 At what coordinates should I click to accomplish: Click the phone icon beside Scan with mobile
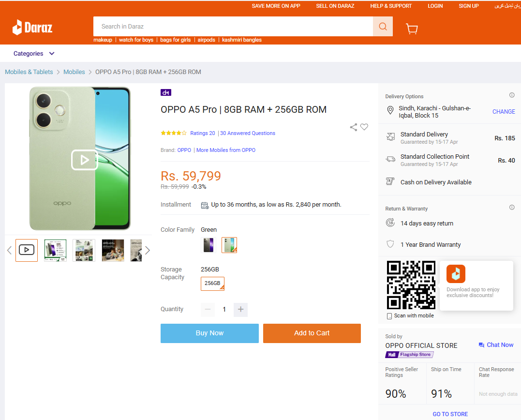tap(389, 316)
